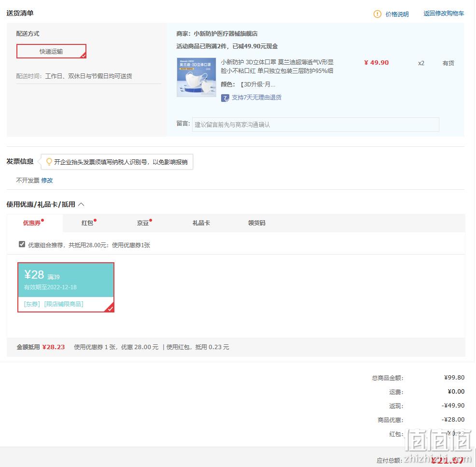This screenshot has width=476, height=467.
Task: Click the 颜色 【3D升级·月... variant text
Action: point(248,85)
